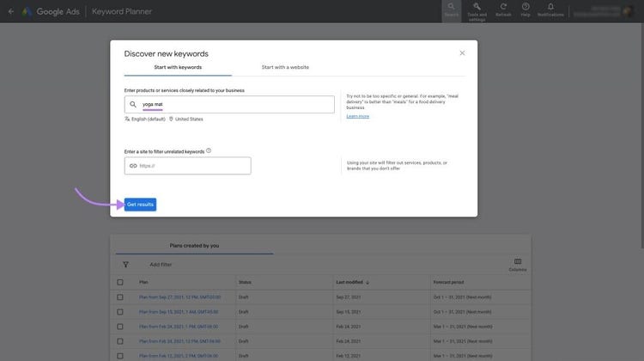Screen dimensions: 644x361
Task: Open Plan from Feb 24, 2021, 12 PM
Action: (180, 341)
